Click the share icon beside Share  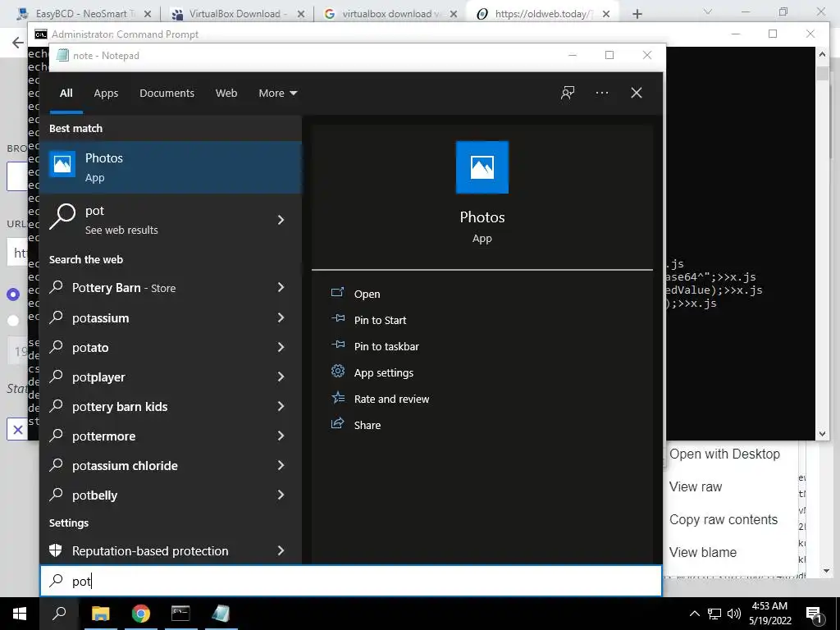click(337, 423)
